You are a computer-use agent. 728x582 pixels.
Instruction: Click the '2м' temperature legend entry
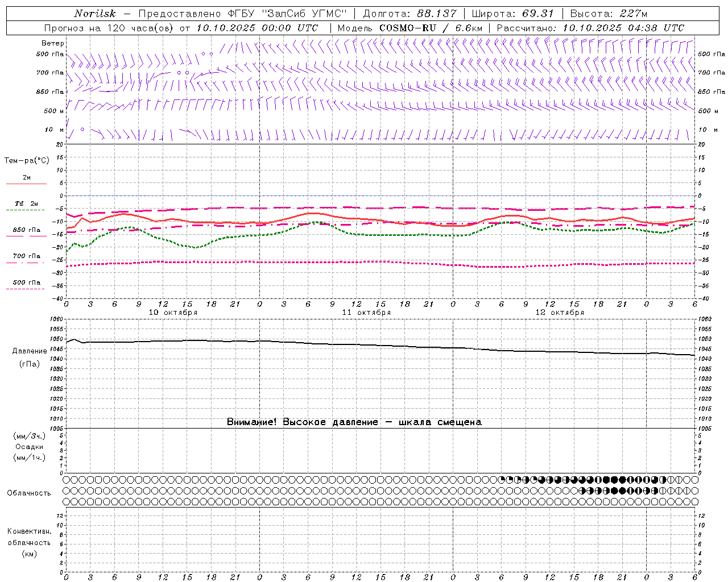27,177
